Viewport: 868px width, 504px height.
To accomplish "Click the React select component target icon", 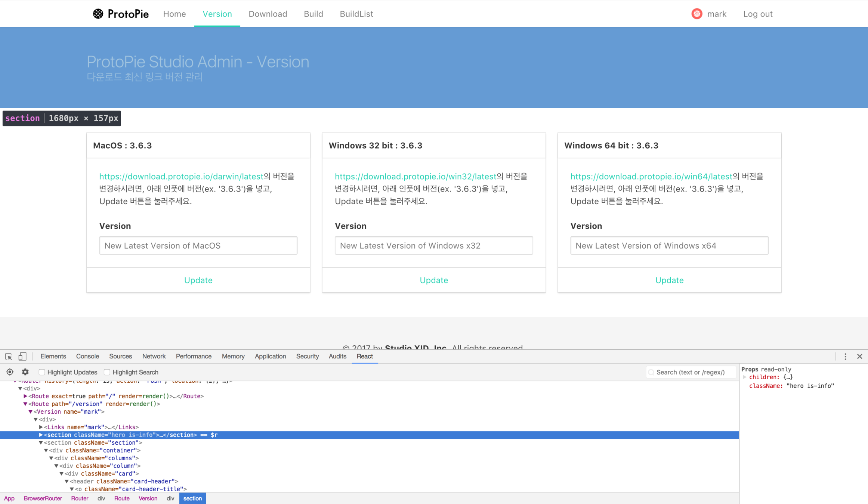I will pyautogui.click(x=10, y=372).
